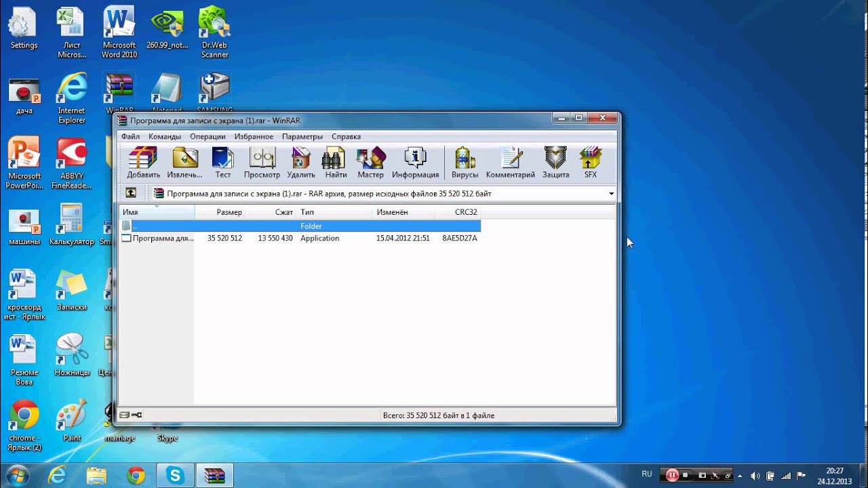The height and width of the screenshot is (488, 868).
Task: Click the Защита (Protect) toolbar icon
Action: coord(556,163)
